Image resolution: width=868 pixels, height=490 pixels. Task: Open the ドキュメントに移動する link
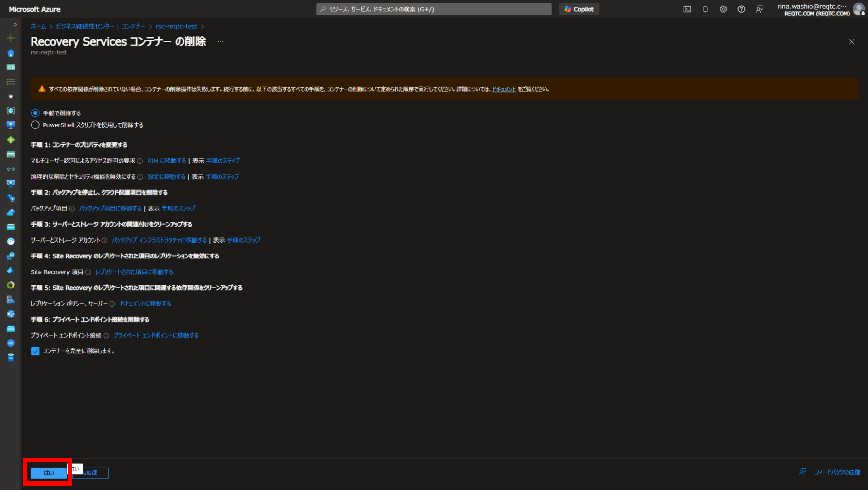pyautogui.click(x=146, y=304)
